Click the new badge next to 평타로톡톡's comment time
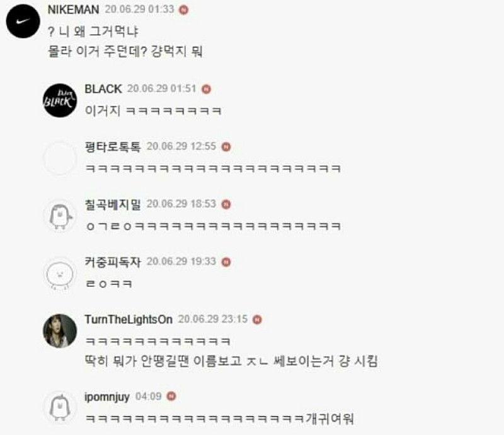 click(226, 147)
